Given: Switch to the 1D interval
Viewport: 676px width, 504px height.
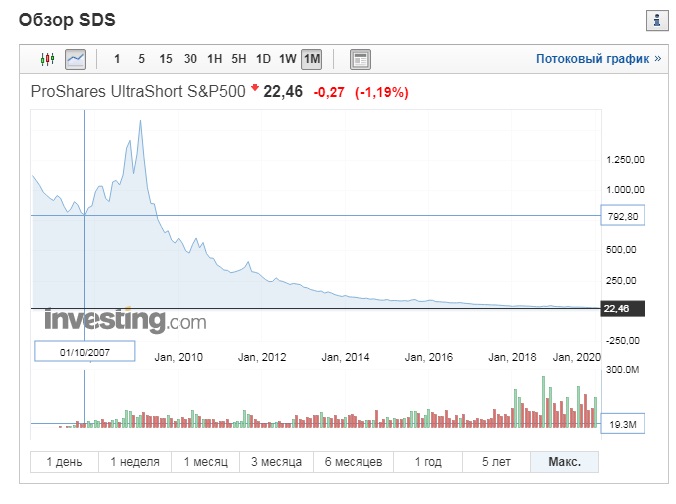Looking at the screenshot, I should tap(264, 59).
